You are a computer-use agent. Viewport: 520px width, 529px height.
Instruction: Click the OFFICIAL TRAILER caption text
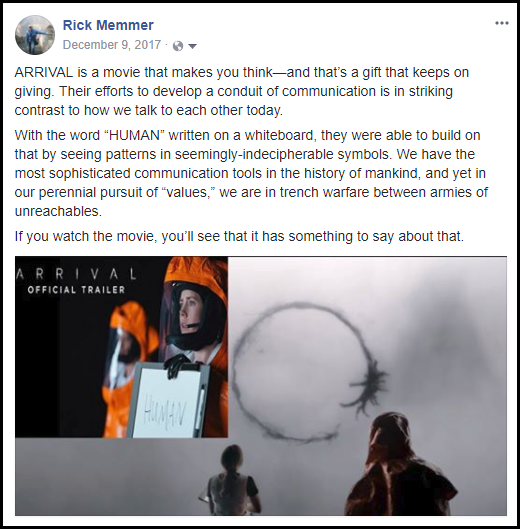coord(76,290)
